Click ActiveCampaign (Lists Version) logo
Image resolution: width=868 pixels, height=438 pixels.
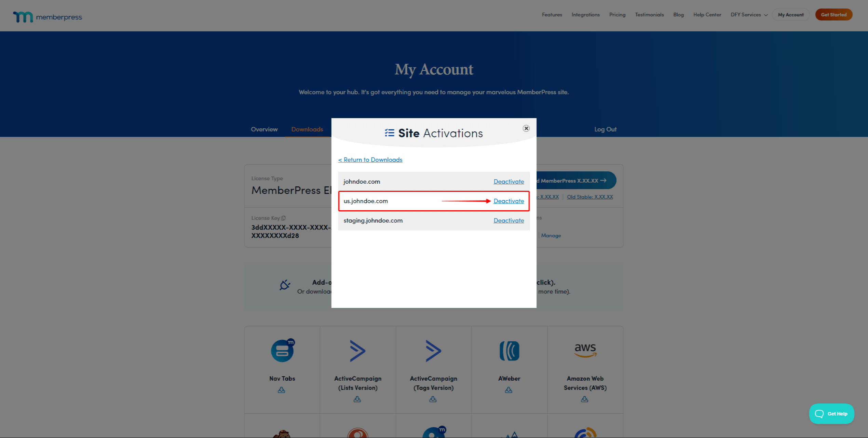(357, 351)
